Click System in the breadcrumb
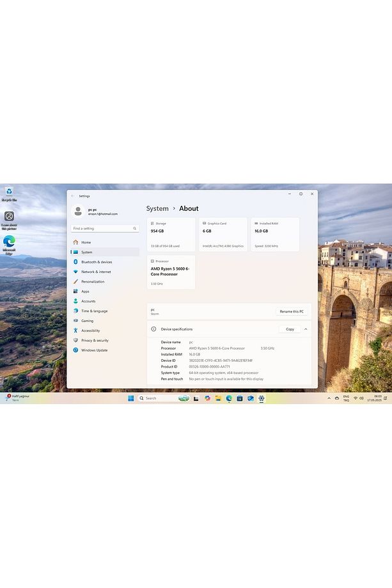The width and height of the screenshot is (392, 588). (x=157, y=208)
